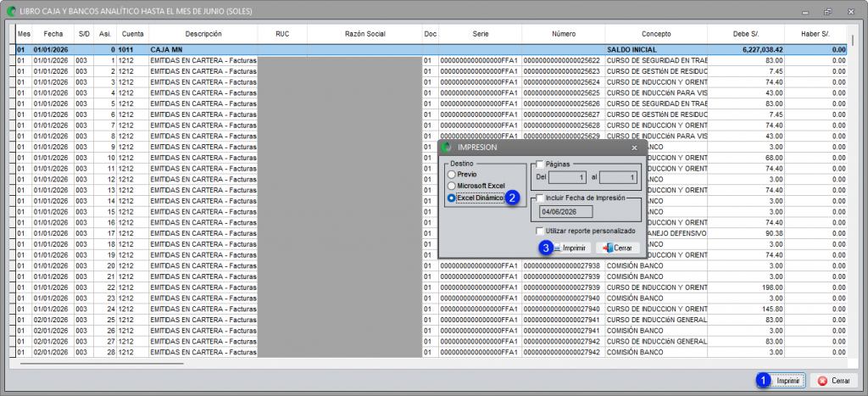Viewport: 868px width, 396px height.
Task: Restore the Libro Caja y Bancos window
Action: 827,11
